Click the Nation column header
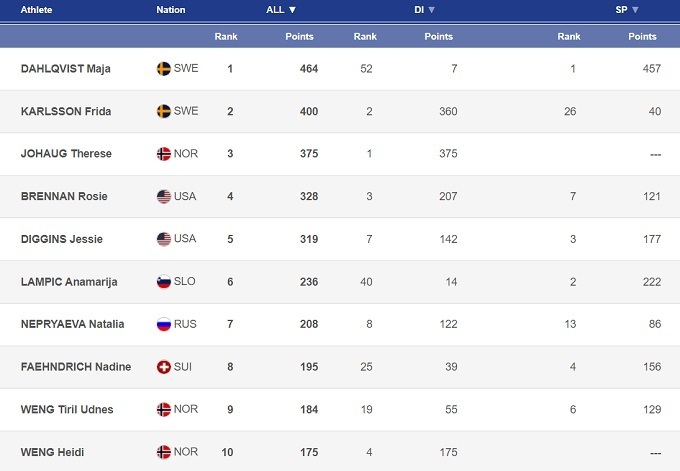 point(170,10)
